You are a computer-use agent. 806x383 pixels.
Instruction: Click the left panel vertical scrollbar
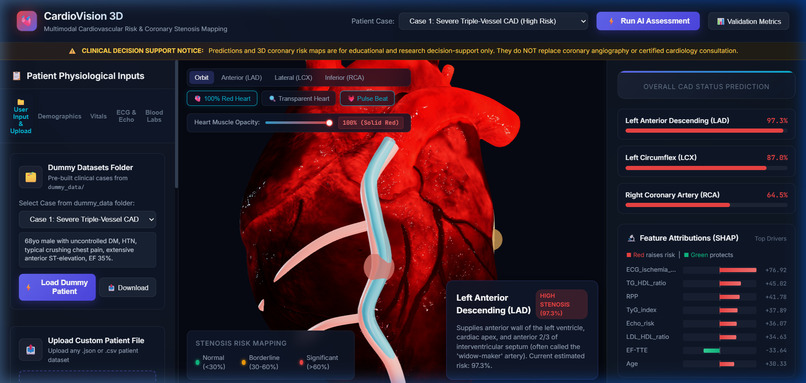point(177,123)
